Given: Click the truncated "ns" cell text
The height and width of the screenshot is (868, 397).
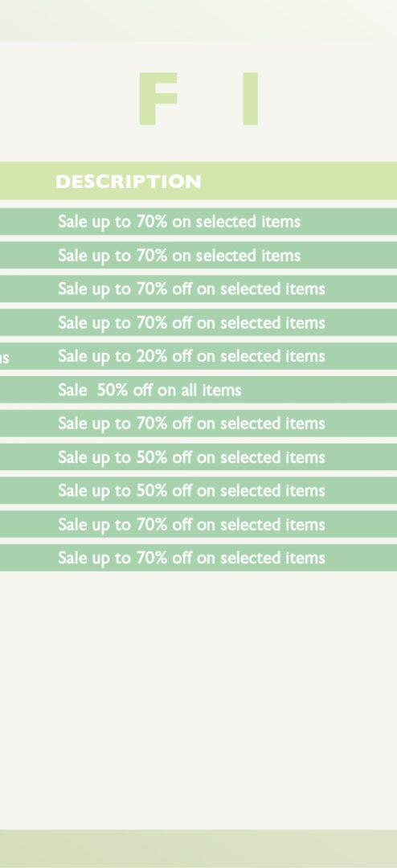Looking at the screenshot, I should (x=4, y=358).
